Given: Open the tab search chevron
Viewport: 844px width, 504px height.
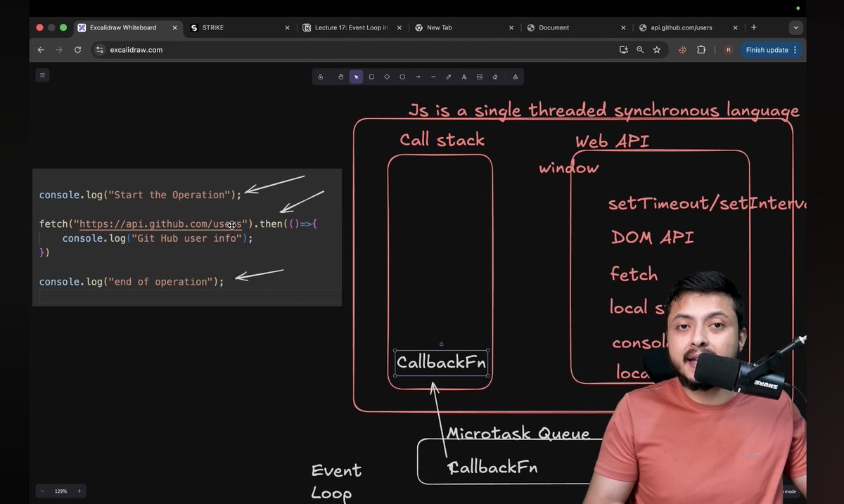Looking at the screenshot, I should click(795, 27).
